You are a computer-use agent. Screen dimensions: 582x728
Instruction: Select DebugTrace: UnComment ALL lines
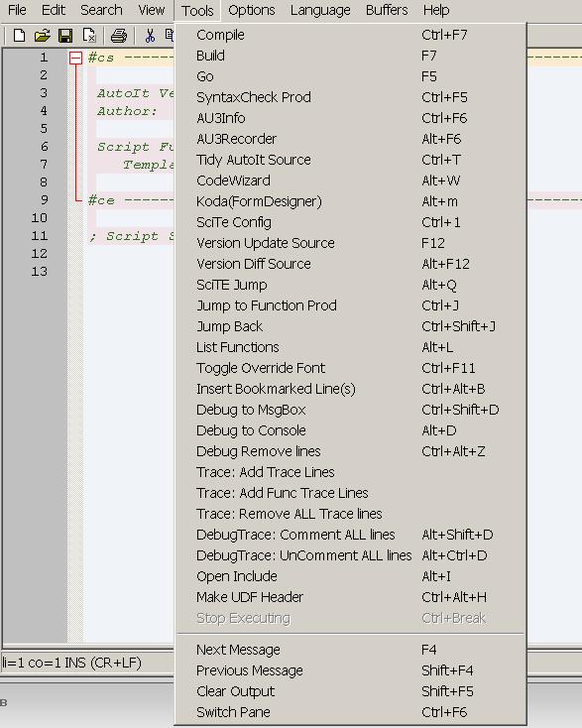[x=350, y=555]
